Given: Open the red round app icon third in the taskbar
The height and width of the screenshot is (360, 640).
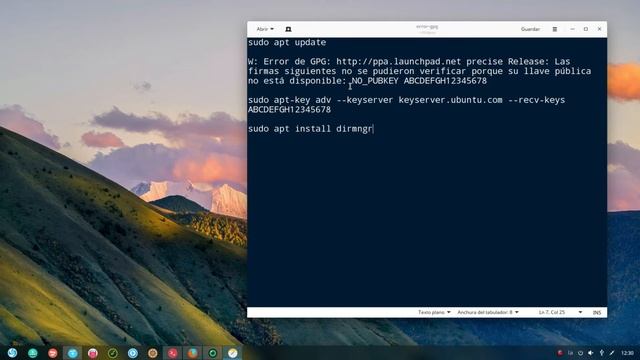Looking at the screenshot, I should 53,353.
